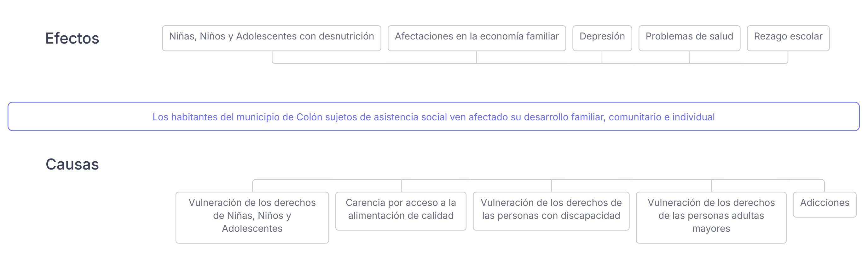Select the Niñas, Niños y Adolescentes con desnutrición box
This screenshot has width=868, height=269.
pyautogui.click(x=271, y=38)
